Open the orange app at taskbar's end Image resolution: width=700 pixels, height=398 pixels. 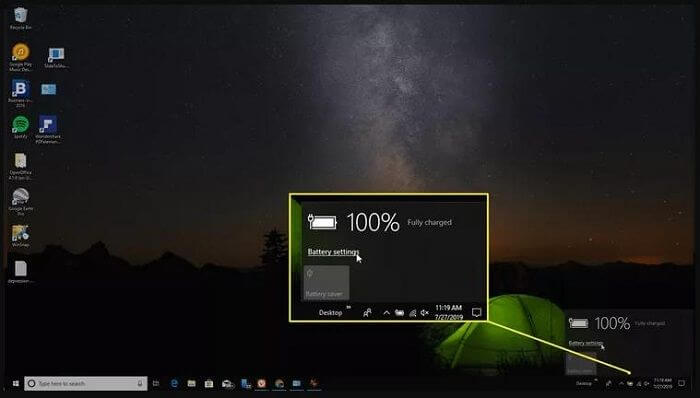coord(314,383)
